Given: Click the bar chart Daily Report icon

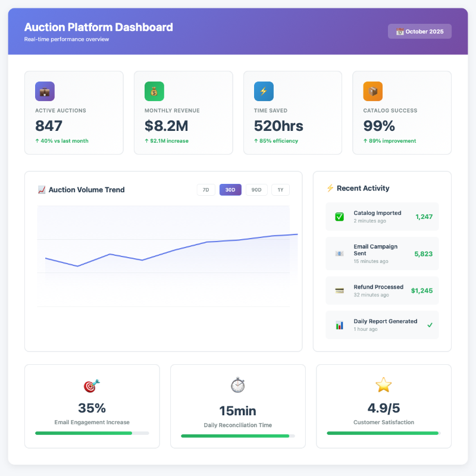Looking at the screenshot, I should tap(339, 325).
